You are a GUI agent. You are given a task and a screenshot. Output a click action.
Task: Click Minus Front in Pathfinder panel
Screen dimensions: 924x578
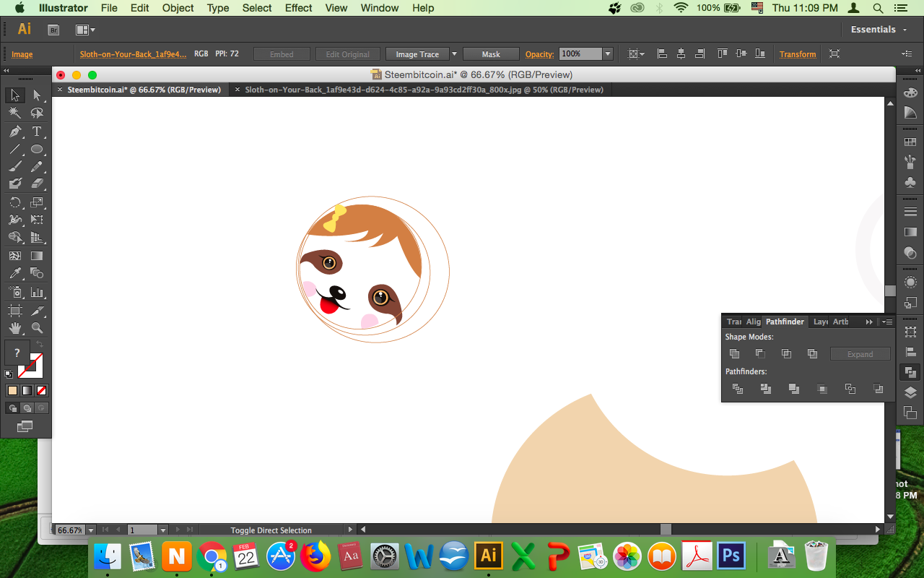pos(761,354)
